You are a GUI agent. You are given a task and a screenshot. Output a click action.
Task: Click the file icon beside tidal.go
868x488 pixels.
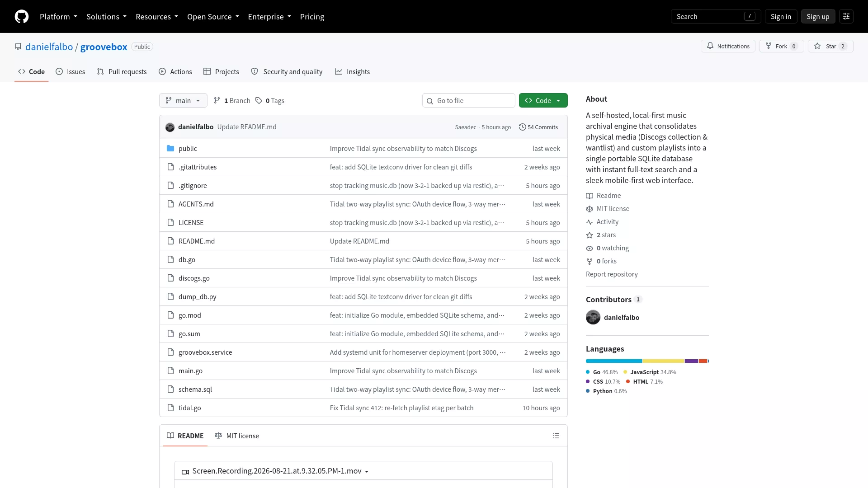click(170, 408)
